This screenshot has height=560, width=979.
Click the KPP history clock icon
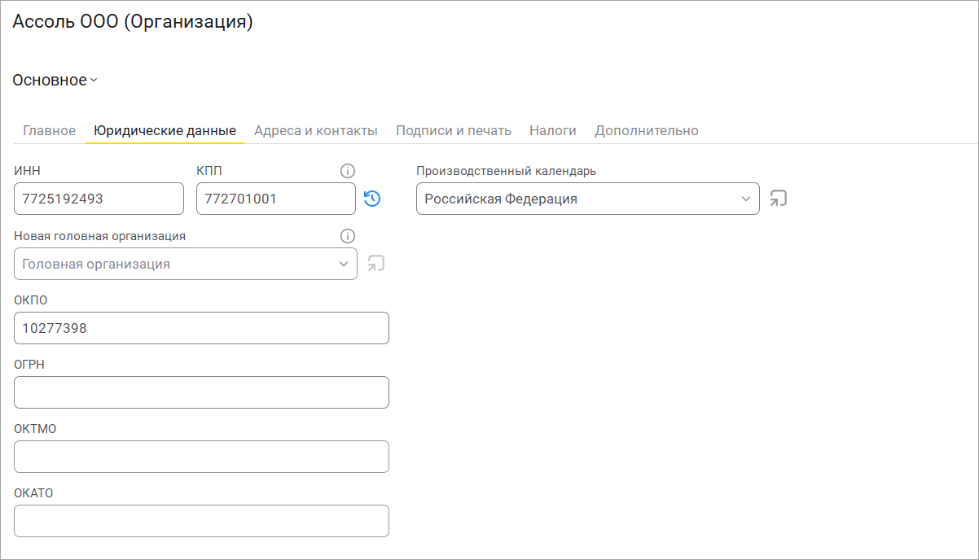(372, 199)
